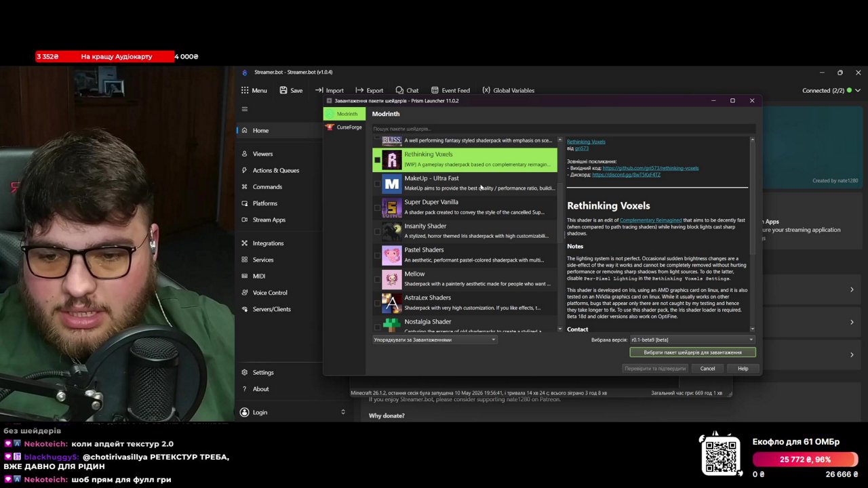Click 'Вибрати пакет шейдерів для завантаження' button

692,352
